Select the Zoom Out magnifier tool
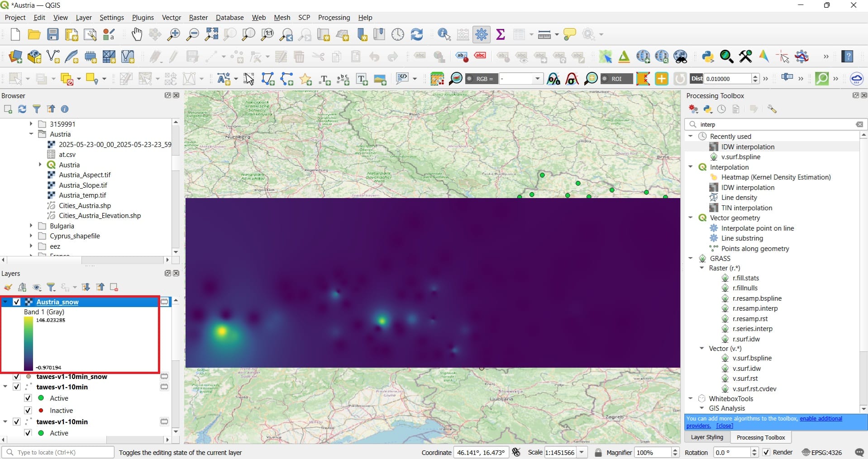The height and width of the screenshot is (459, 868). pyautogui.click(x=193, y=34)
